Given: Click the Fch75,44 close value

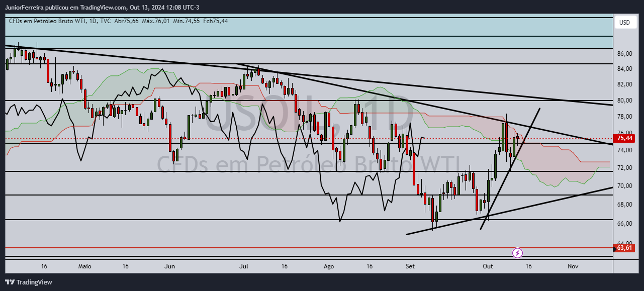Looking at the screenshot, I should (215, 21).
